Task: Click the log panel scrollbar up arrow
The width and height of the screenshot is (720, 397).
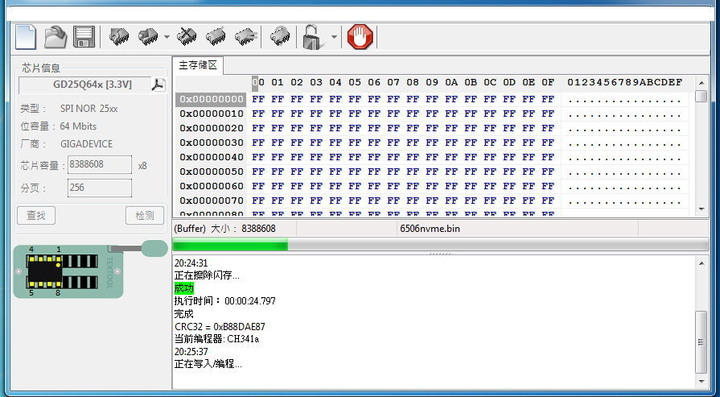Action: [701, 263]
